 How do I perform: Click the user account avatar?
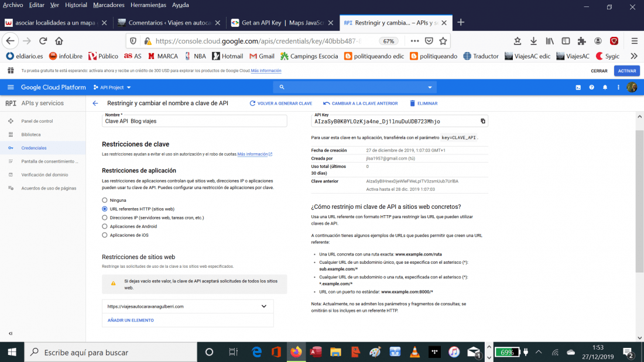[x=632, y=87]
